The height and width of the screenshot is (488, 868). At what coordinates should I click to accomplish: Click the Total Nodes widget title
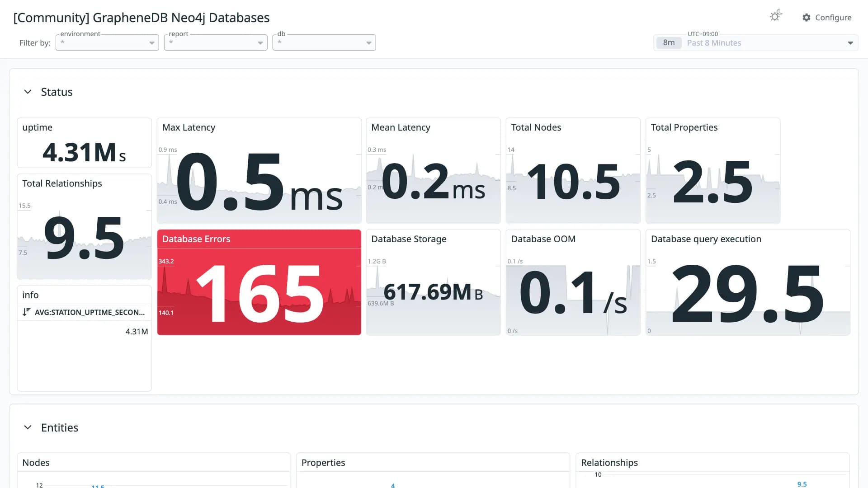click(536, 127)
